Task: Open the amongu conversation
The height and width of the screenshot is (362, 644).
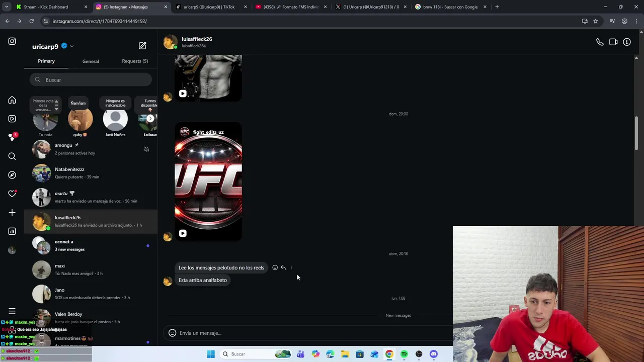Action: pos(91,149)
